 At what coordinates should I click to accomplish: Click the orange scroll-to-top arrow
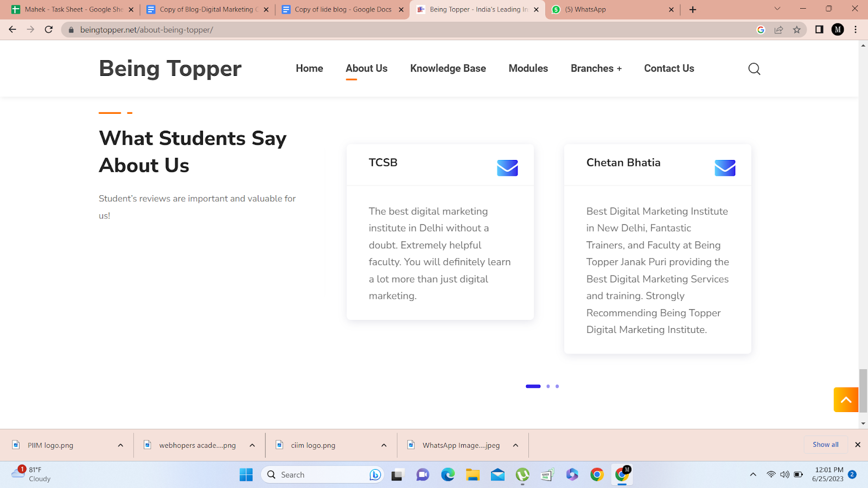[845, 400]
